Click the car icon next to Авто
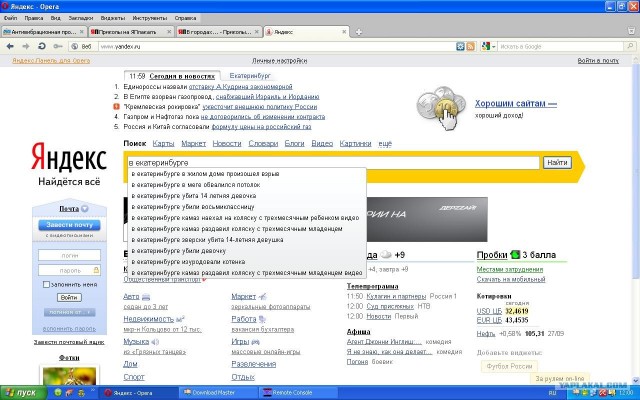 [x=146, y=297]
